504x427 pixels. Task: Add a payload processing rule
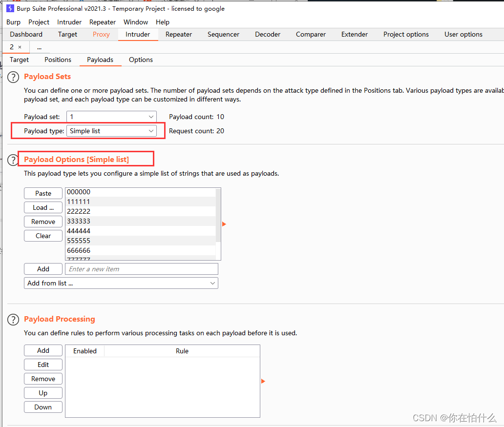click(43, 350)
